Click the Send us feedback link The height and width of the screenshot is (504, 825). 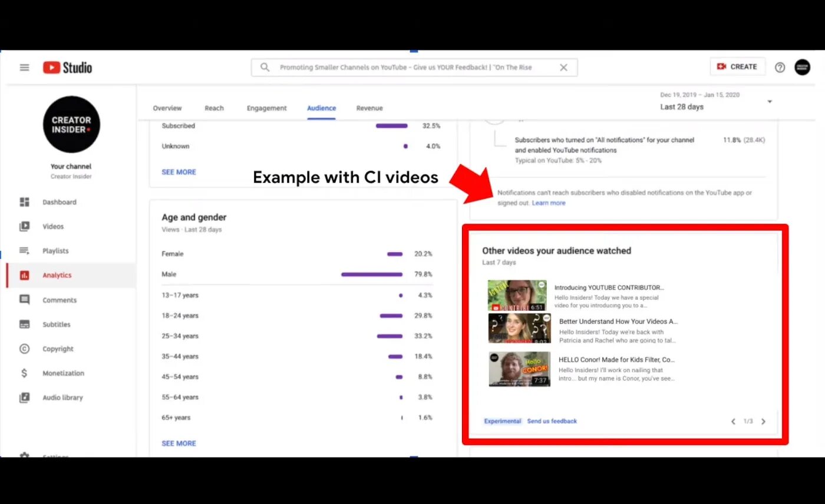[x=552, y=421]
